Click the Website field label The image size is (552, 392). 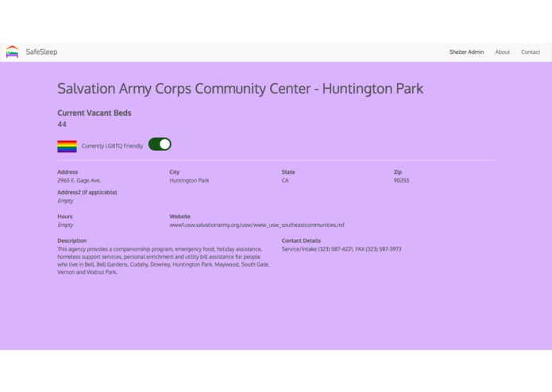[x=179, y=217]
